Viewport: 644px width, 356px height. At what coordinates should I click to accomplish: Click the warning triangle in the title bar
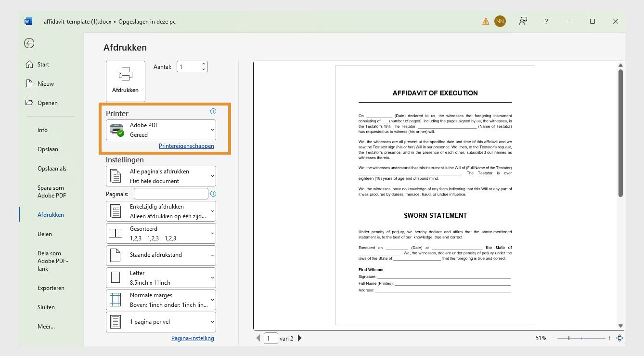tap(486, 21)
